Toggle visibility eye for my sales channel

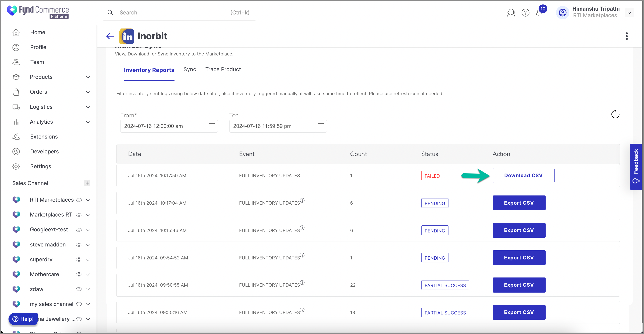(79, 304)
